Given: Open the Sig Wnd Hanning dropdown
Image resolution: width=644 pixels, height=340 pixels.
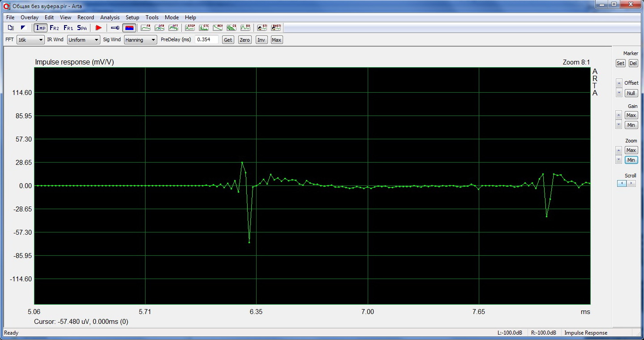Looking at the screenshot, I should coord(141,40).
